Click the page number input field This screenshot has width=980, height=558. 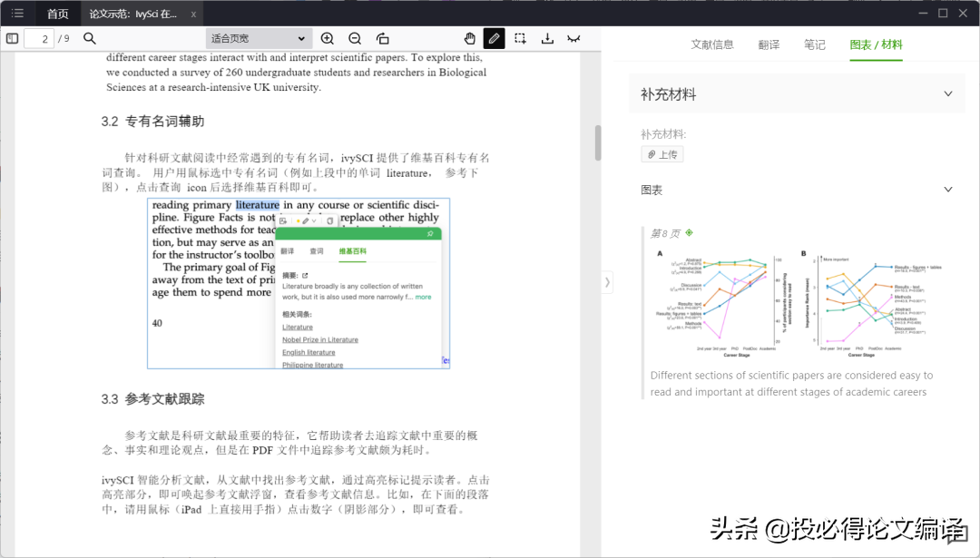coord(39,39)
